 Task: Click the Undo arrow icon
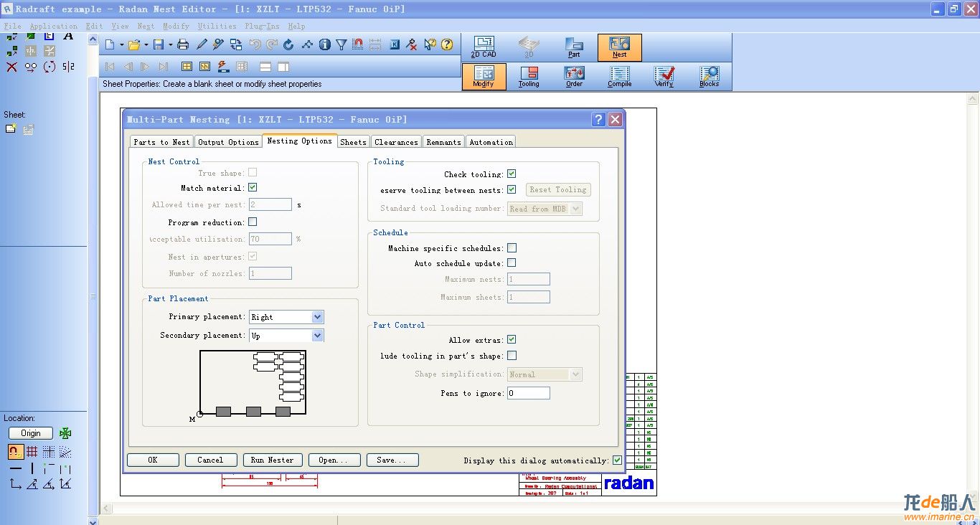coord(255,44)
